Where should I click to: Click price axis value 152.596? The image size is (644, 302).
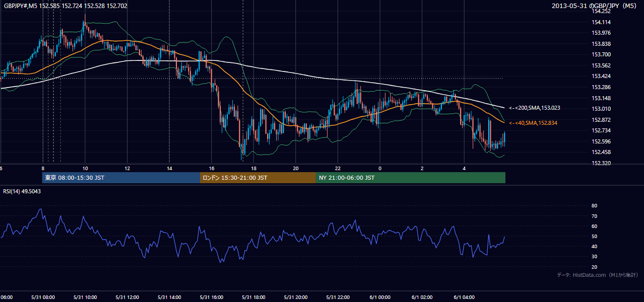tap(601, 141)
